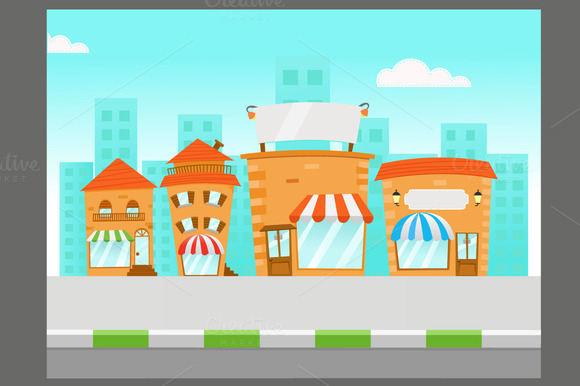Click the left wall lantern beside shop sign
Image resolution: width=580 pixels, height=386 pixels.
[396, 197]
